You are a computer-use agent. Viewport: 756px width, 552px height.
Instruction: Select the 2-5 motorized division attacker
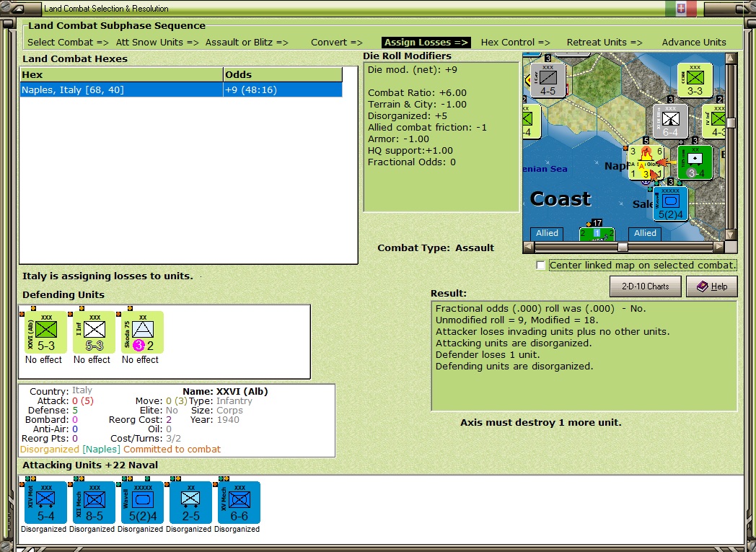(x=190, y=502)
